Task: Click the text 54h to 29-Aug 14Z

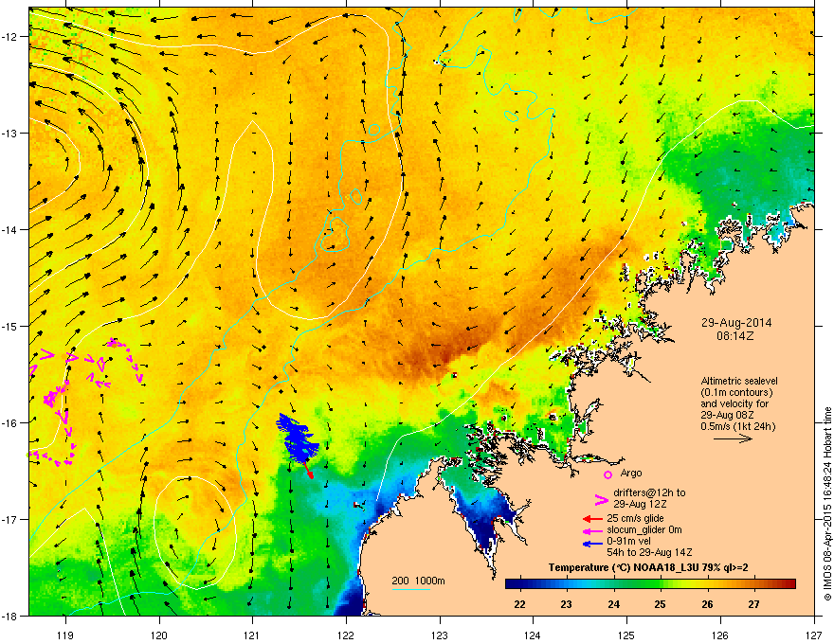Action: point(649,552)
